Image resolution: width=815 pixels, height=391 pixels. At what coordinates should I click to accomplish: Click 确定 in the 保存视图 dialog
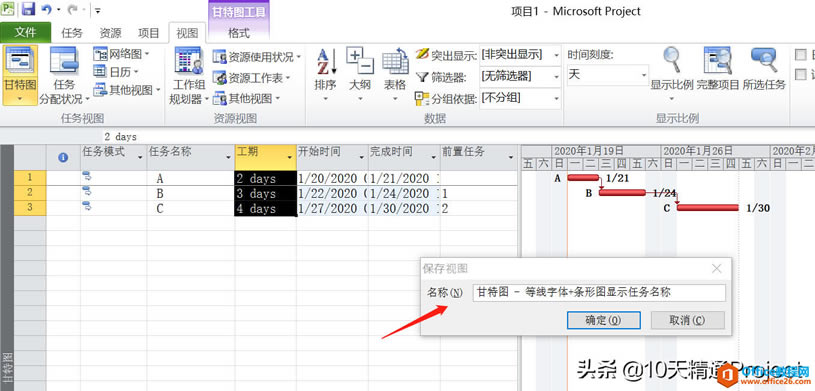tap(603, 320)
